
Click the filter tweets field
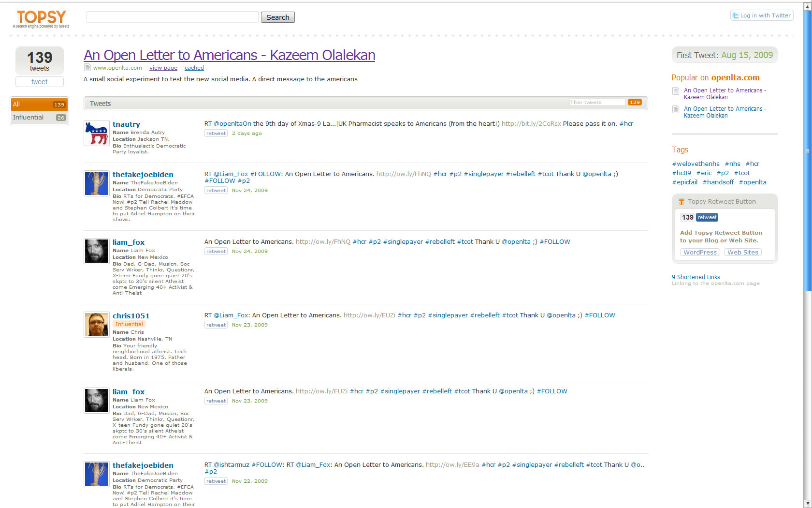(x=597, y=102)
